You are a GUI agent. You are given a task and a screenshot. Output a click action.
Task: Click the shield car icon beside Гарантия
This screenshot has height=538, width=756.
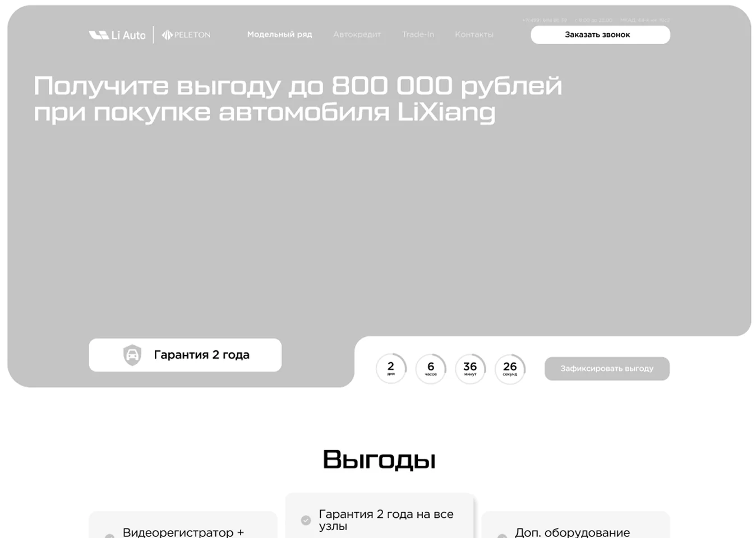click(x=132, y=355)
